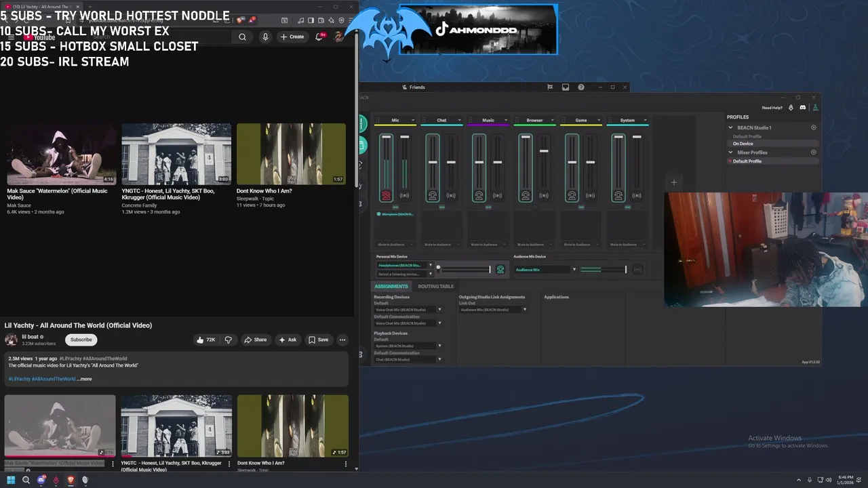This screenshot has width=868, height=488.
Task: Switch to the Routing Table tab
Action: click(436, 286)
